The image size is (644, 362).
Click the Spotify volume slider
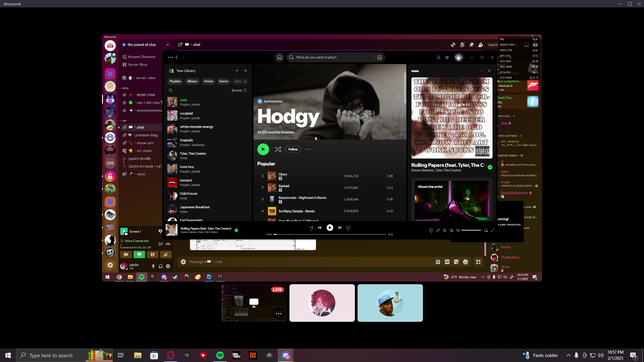click(x=471, y=231)
